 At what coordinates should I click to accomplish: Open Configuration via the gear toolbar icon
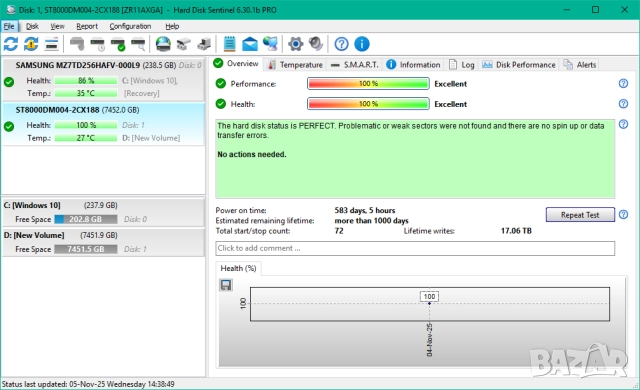(296, 44)
